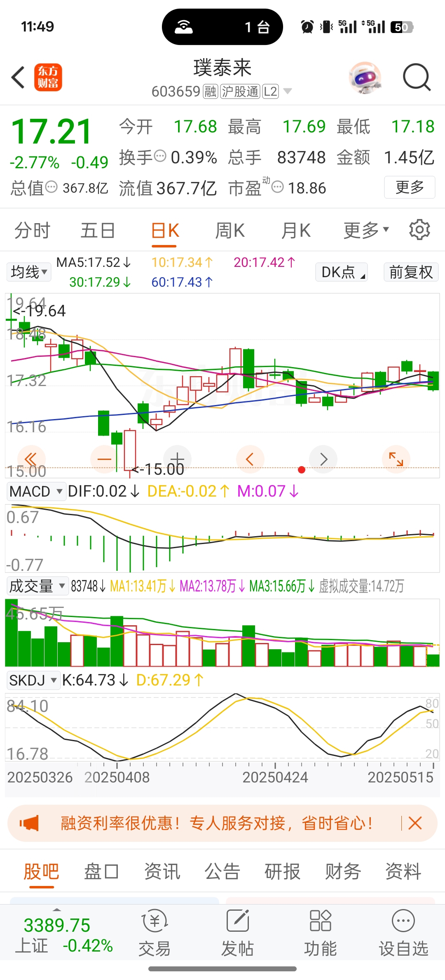Tap the battery indicator
445x980 pixels.
coord(402,27)
